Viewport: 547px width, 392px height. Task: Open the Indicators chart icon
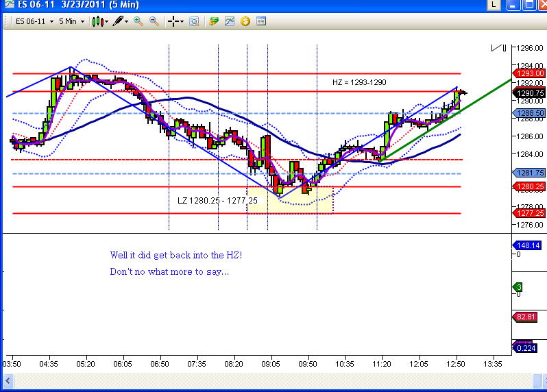coord(230,22)
